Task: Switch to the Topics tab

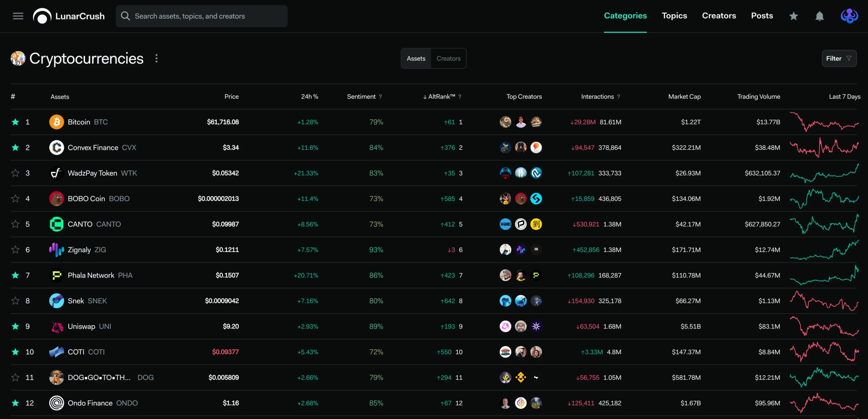Action: tap(674, 16)
